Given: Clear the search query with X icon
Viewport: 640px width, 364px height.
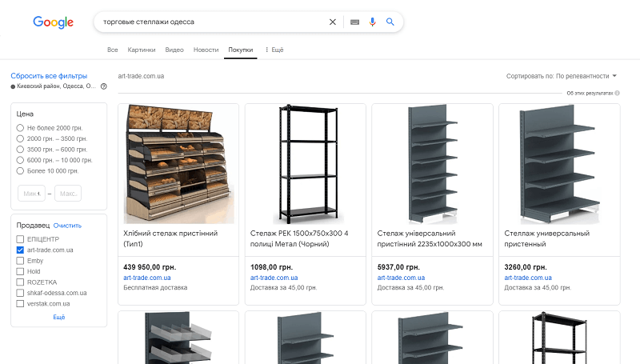Looking at the screenshot, I should (x=333, y=22).
